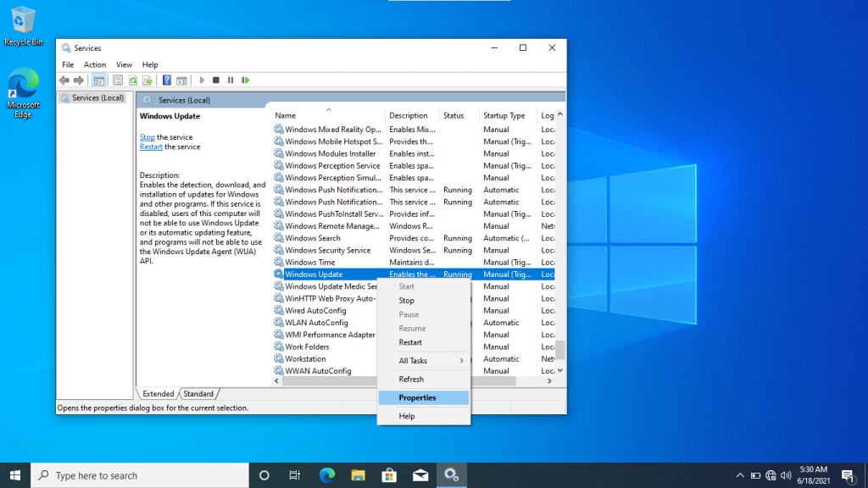Start the service with the toolbar play icon
868x488 pixels.
click(x=202, y=80)
